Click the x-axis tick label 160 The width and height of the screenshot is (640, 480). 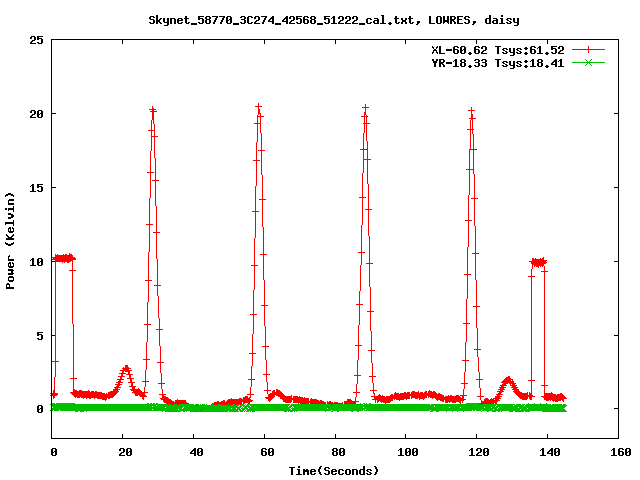(620, 452)
